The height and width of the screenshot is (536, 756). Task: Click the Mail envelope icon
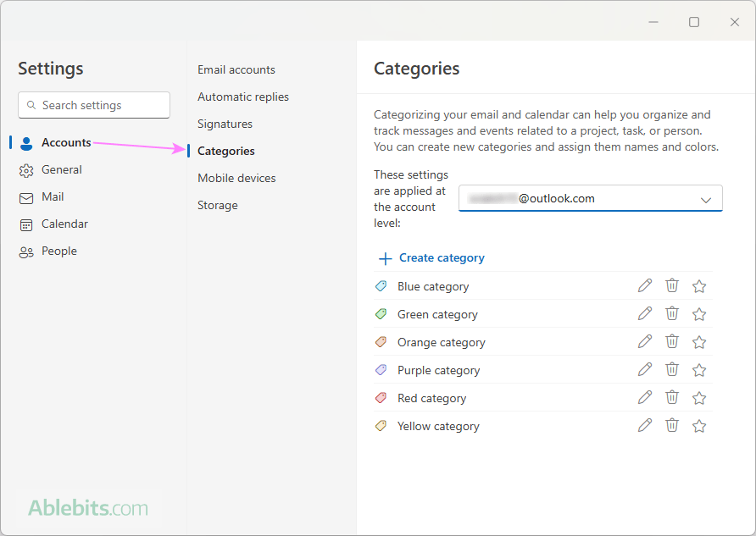(26, 198)
